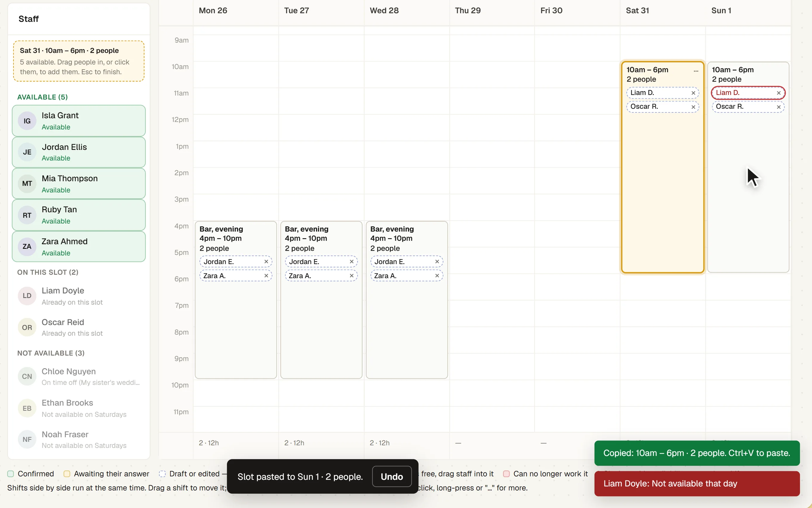This screenshot has width=812, height=508.
Task: Click the ZA avatar for Zara Ahmed
Action: point(27,247)
